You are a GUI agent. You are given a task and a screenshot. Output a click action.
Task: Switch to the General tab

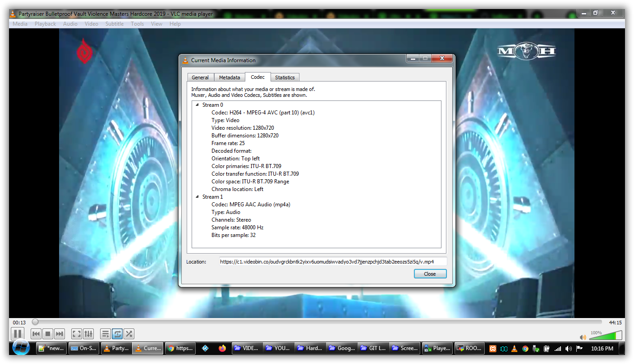(x=200, y=77)
